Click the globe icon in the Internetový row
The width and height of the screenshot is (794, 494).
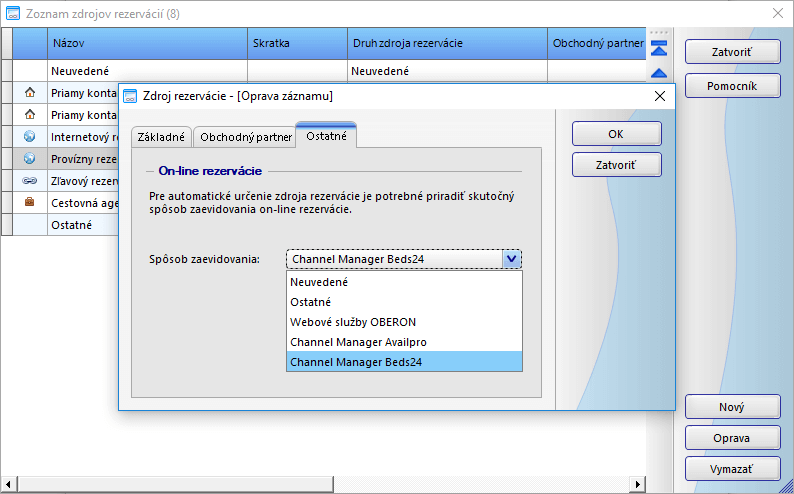click(29, 136)
